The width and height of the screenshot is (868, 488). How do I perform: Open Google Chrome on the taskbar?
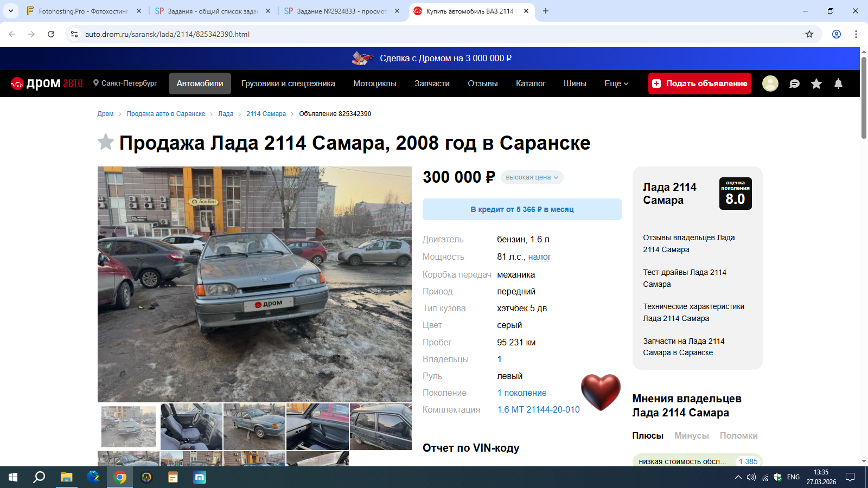pyautogui.click(x=120, y=477)
